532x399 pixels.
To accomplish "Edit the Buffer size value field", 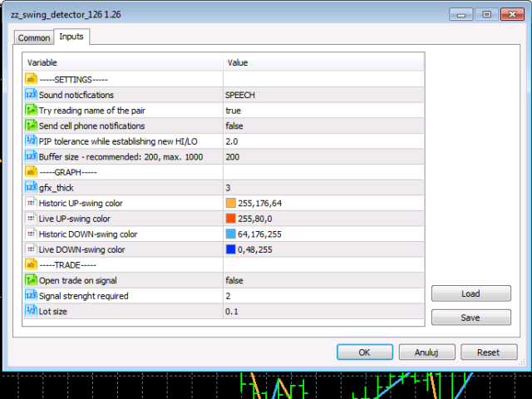I will point(324,156).
